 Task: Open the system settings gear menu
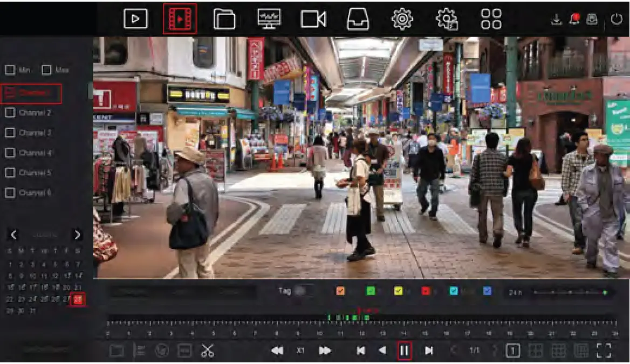(x=402, y=19)
